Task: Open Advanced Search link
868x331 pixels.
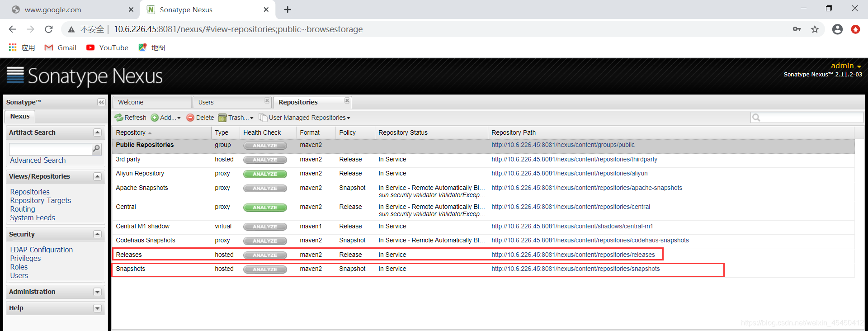Action: click(x=38, y=160)
